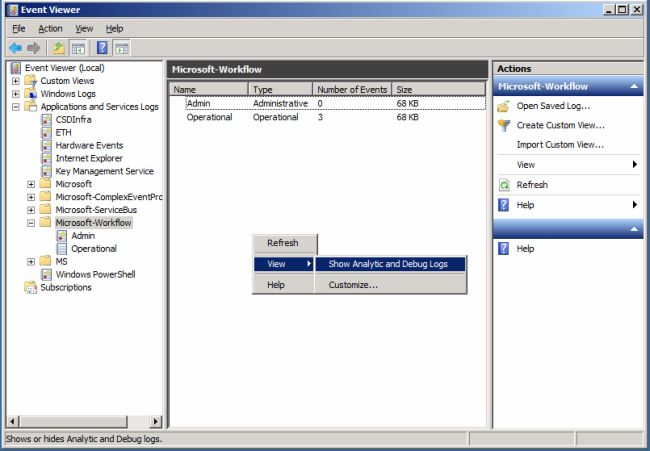
Task: Click Import Custom View... action
Action: [560, 145]
